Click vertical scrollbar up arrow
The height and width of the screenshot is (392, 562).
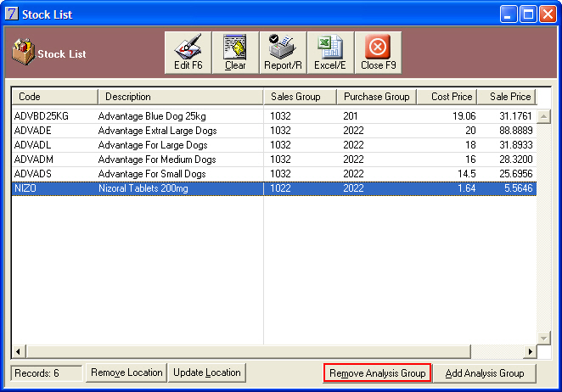[543, 116]
